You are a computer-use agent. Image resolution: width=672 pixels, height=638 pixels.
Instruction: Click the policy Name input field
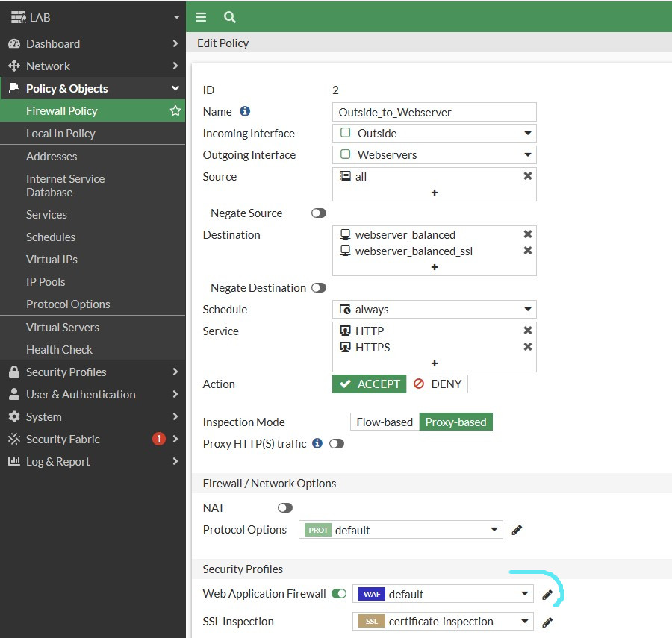(434, 112)
